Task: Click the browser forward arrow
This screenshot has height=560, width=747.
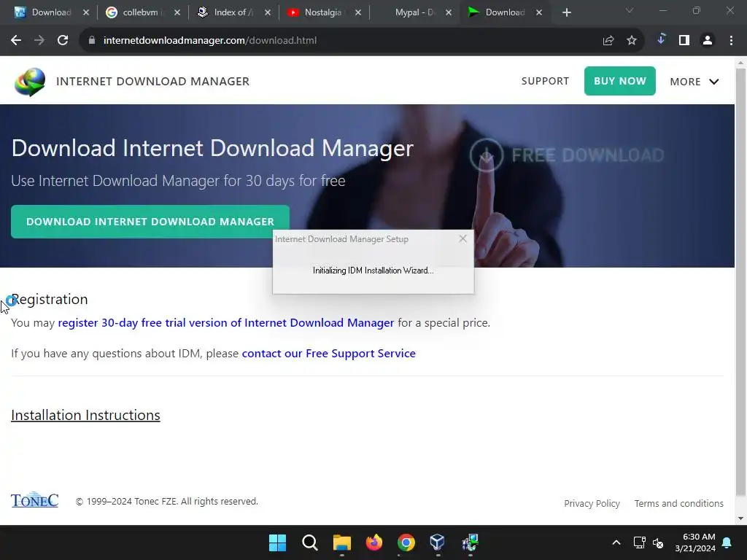Action: (x=39, y=41)
